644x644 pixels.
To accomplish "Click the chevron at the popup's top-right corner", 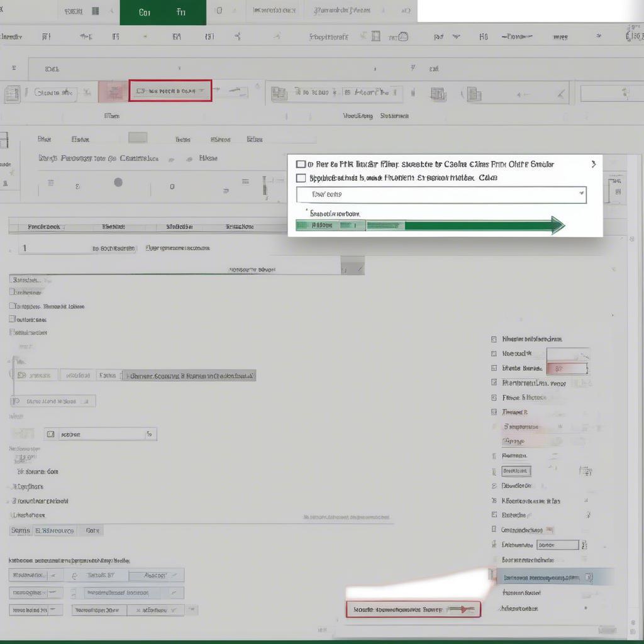I will pos(594,164).
